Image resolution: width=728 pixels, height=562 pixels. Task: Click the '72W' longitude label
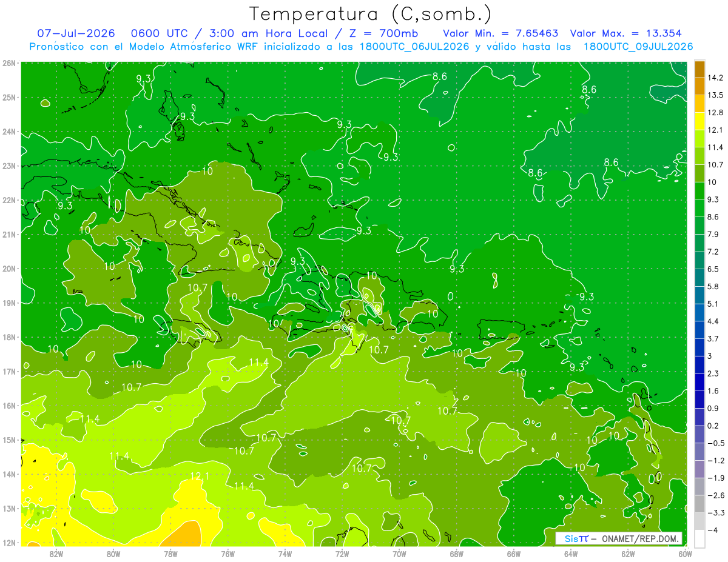tap(342, 553)
